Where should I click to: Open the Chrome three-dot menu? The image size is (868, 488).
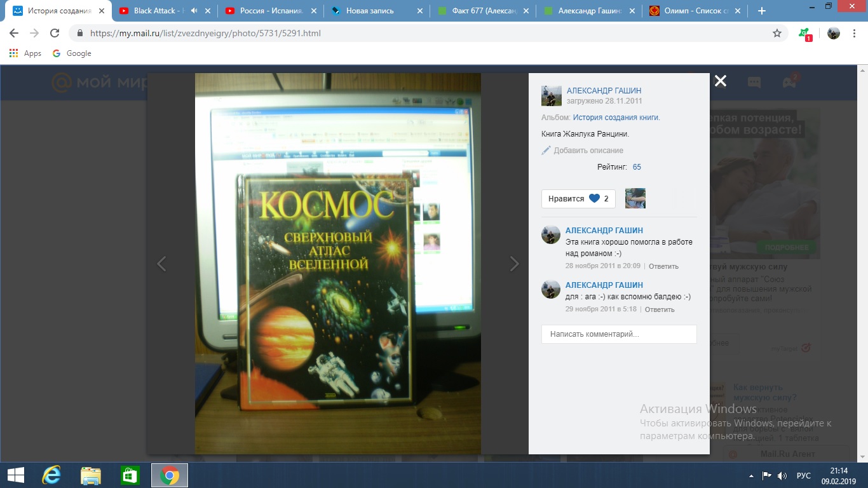tap(855, 33)
